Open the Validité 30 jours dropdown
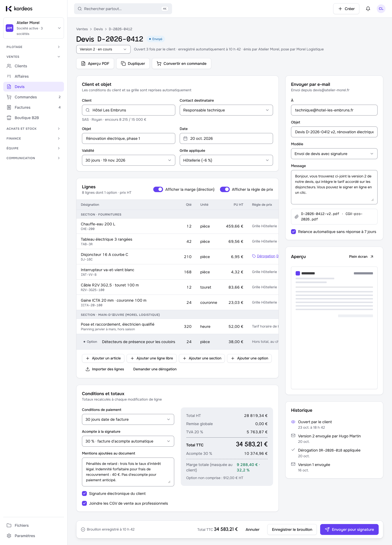392x545 pixels. click(128, 160)
